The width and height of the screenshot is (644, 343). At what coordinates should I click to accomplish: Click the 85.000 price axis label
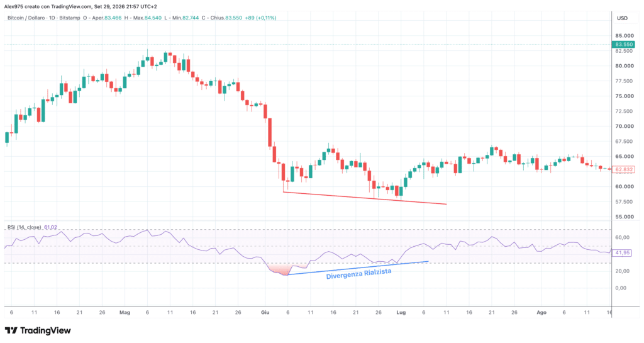click(625, 36)
